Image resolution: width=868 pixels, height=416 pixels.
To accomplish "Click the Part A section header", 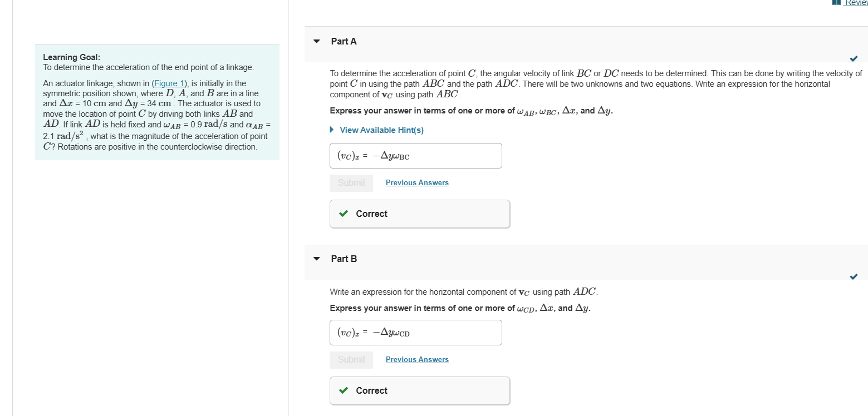I will click(344, 41).
